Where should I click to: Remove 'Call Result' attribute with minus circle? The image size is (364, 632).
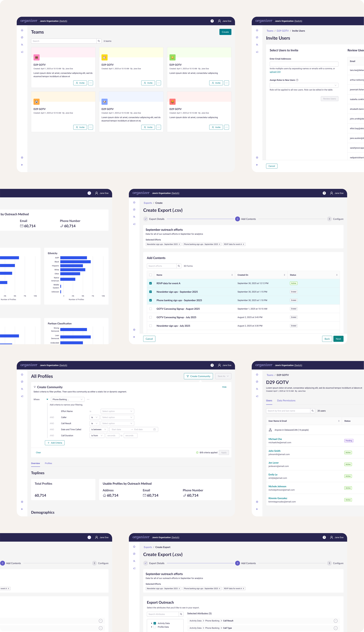click(336, 620)
